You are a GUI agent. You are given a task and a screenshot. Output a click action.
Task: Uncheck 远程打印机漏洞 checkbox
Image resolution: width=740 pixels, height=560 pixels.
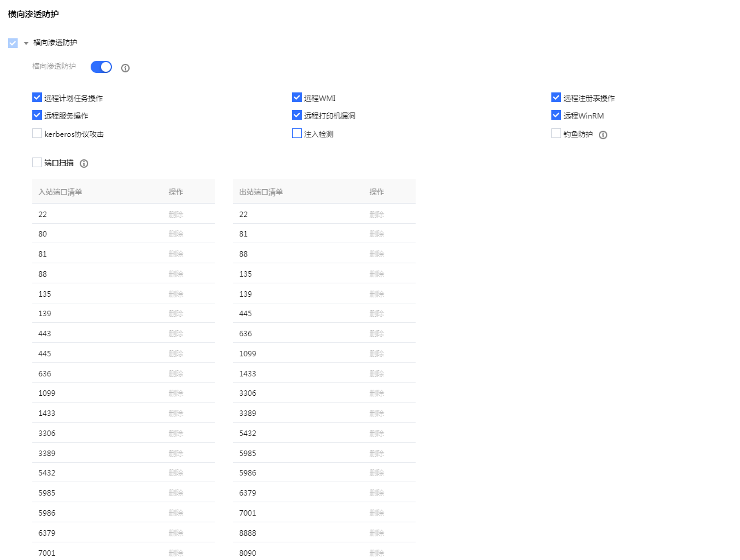(297, 115)
